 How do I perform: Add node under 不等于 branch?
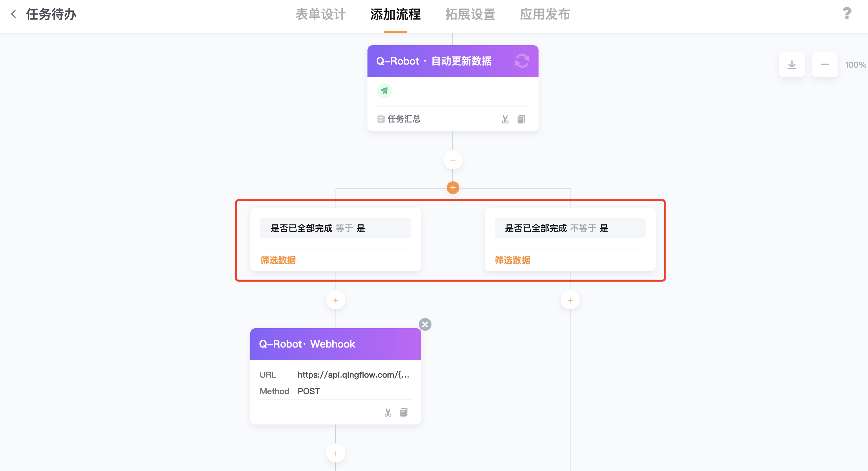570,300
